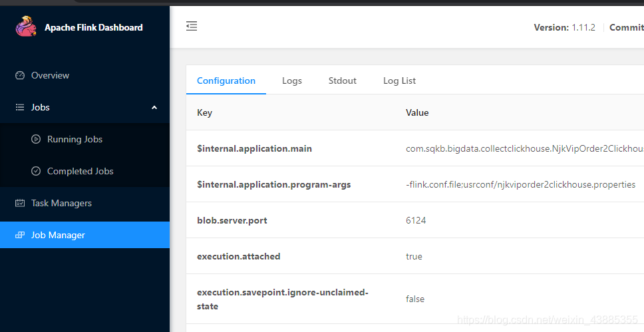The height and width of the screenshot is (332, 644).
Task: Click the Apache Flink Dashboard title
Action: (94, 27)
